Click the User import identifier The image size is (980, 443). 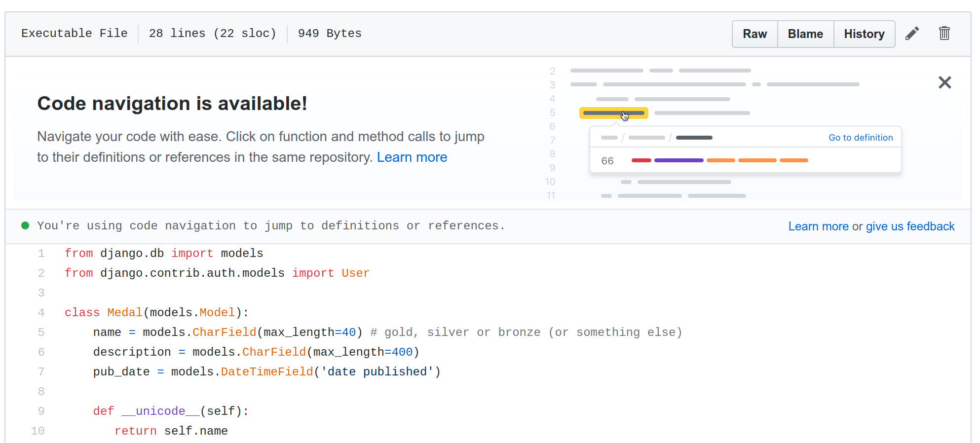pyautogui.click(x=355, y=273)
